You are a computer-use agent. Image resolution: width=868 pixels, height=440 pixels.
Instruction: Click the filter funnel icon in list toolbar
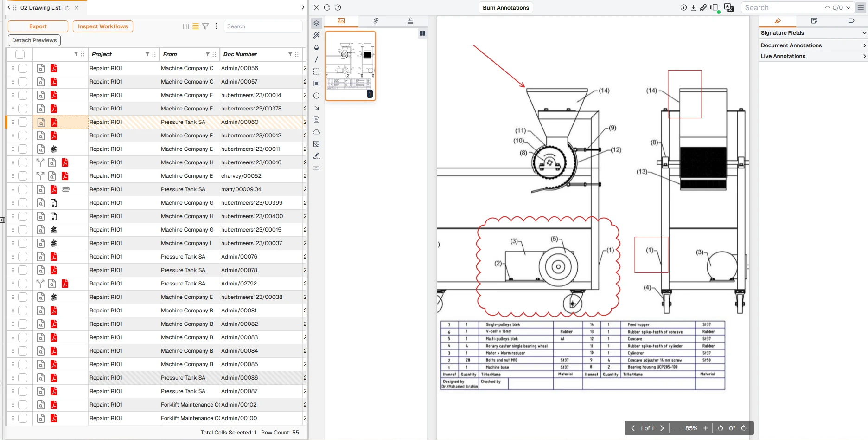205,26
